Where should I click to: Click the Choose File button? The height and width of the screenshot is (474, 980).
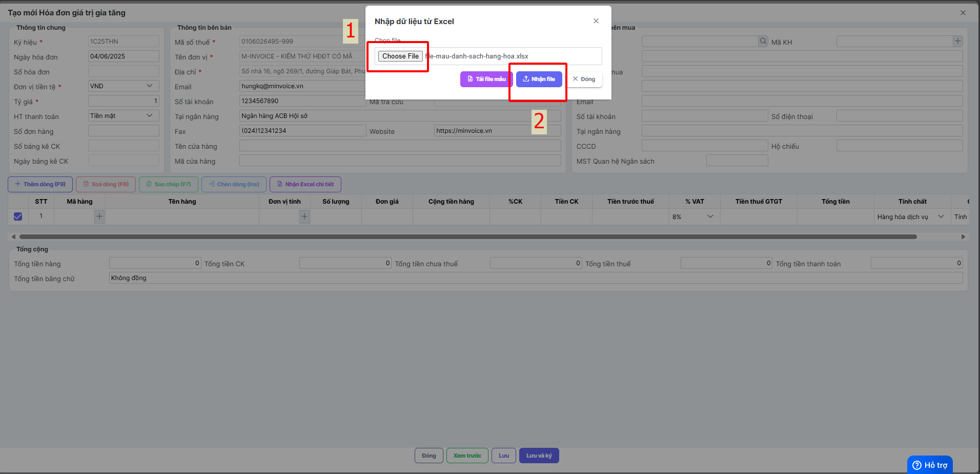tap(400, 56)
